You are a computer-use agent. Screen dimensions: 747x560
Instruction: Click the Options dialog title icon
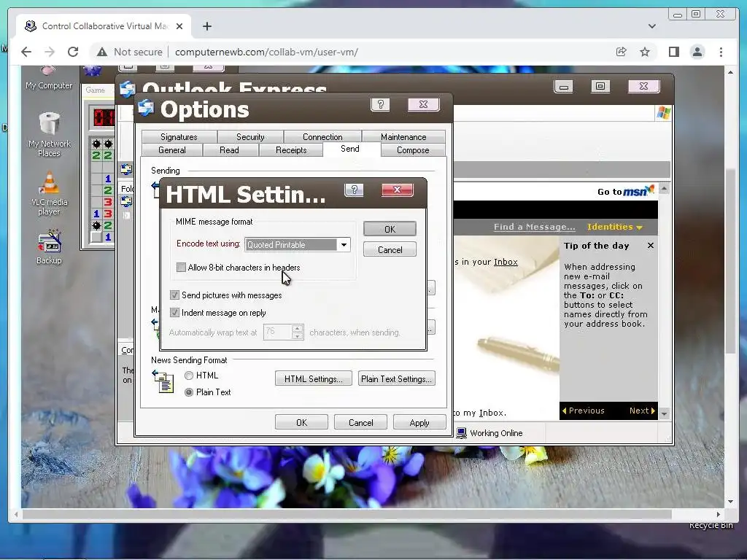146,108
